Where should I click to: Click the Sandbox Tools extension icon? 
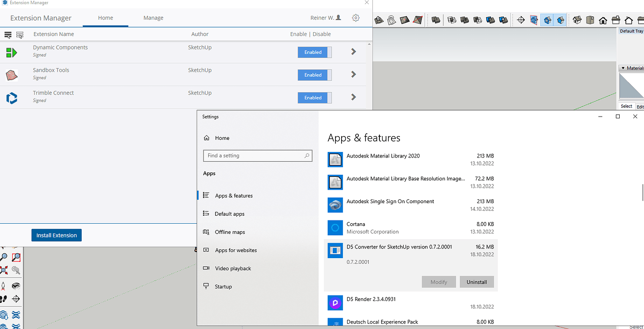[x=11, y=75]
